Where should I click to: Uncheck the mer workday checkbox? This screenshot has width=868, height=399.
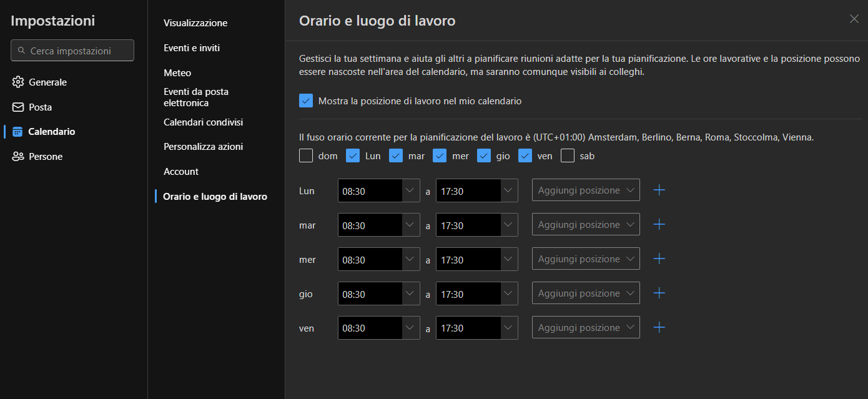tap(440, 156)
